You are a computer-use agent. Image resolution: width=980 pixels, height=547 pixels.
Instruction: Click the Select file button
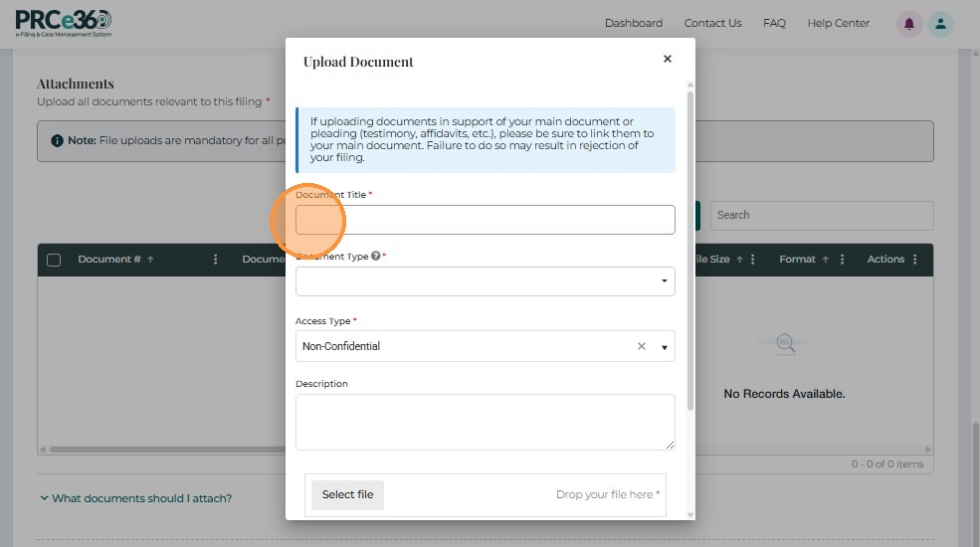pyautogui.click(x=347, y=494)
